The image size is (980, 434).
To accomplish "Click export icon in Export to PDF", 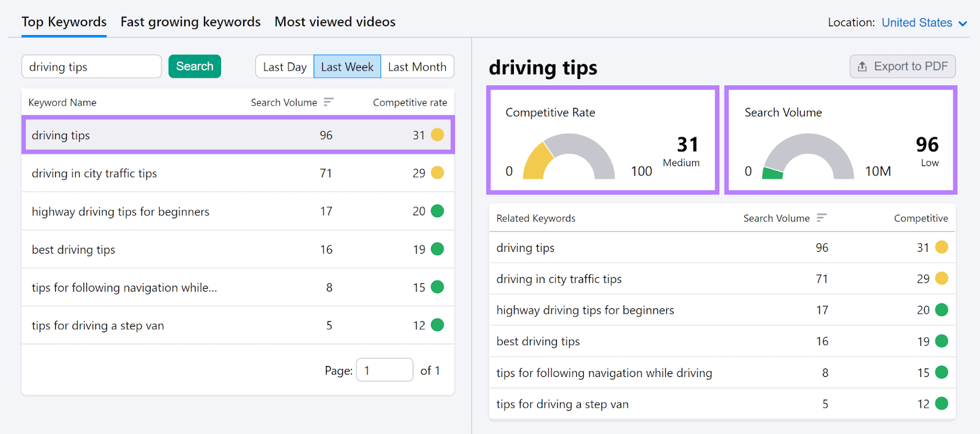I will click(862, 66).
